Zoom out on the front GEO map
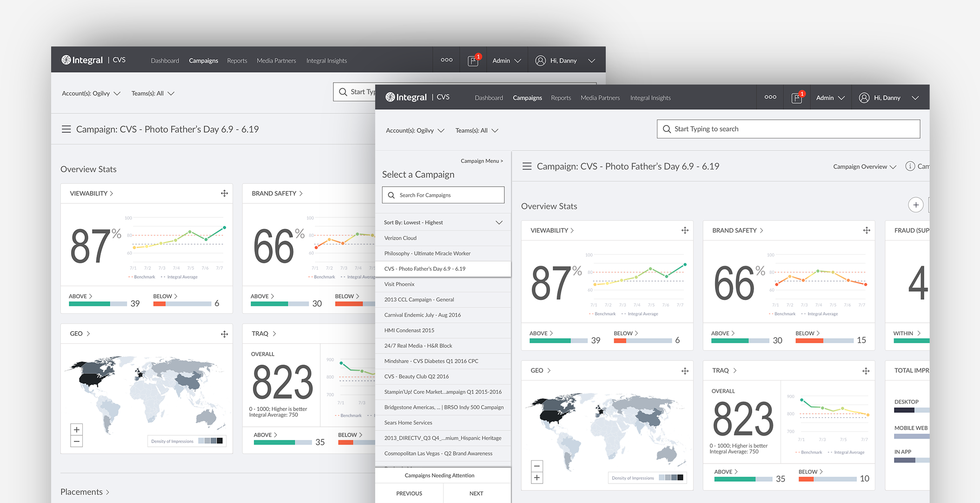This screenshot has width=980, height=503. (x=537, y=466)
